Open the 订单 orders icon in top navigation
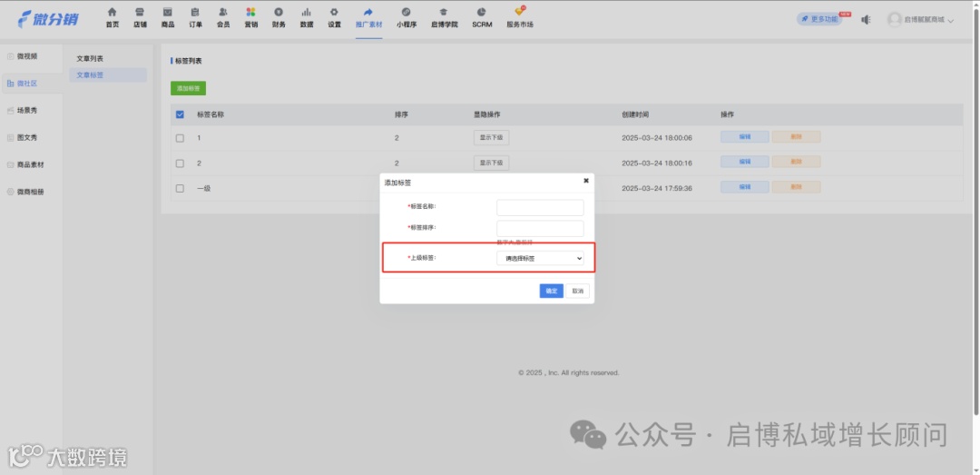Viewport: 980px width, 475px height. click(x=195, y=13)
